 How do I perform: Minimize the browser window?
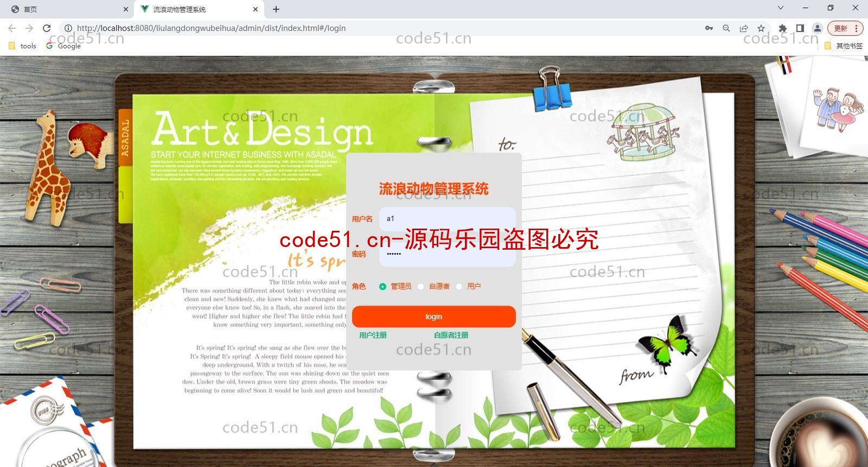click(806, 8)
